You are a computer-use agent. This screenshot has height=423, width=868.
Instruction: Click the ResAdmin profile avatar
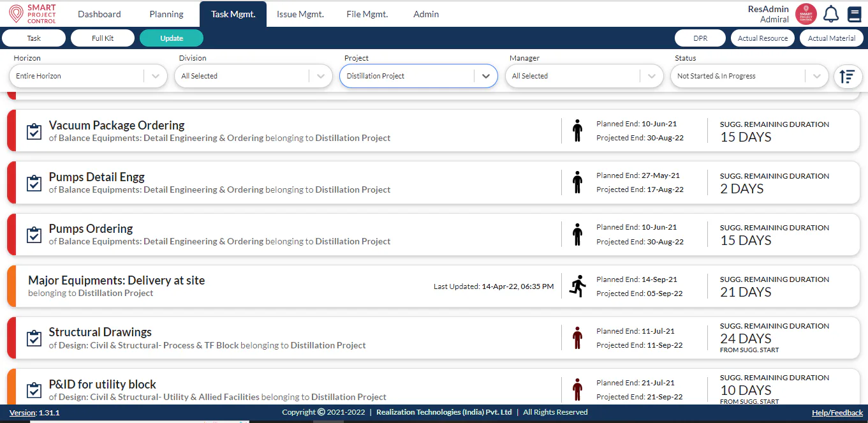(x=806, y=14)
